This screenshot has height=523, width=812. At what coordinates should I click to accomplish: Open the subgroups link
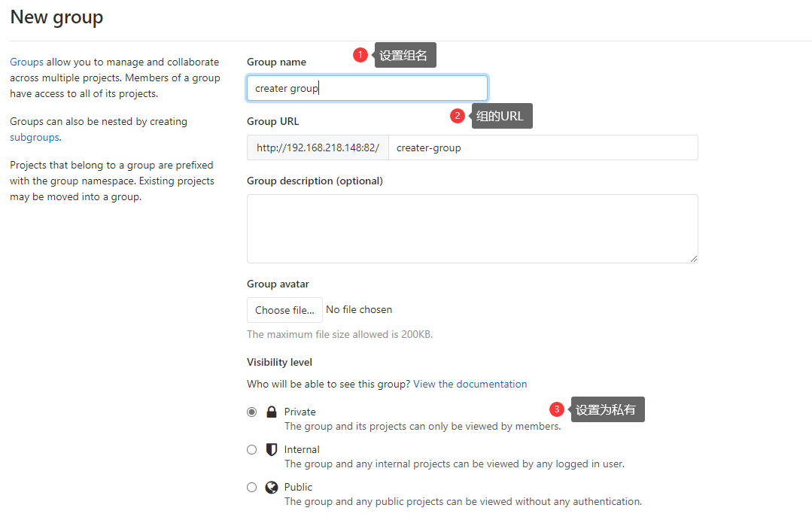click(x=34, y=138)
